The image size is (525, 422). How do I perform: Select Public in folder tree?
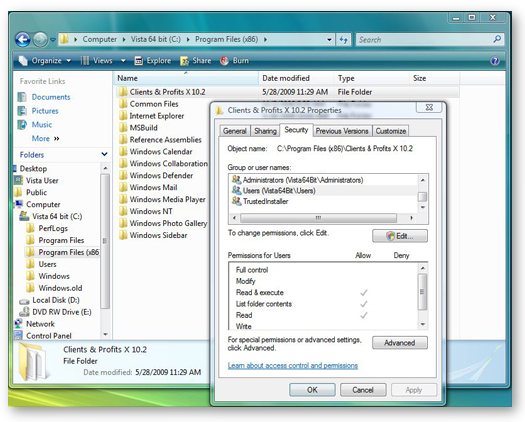click(x=36, y=193)
